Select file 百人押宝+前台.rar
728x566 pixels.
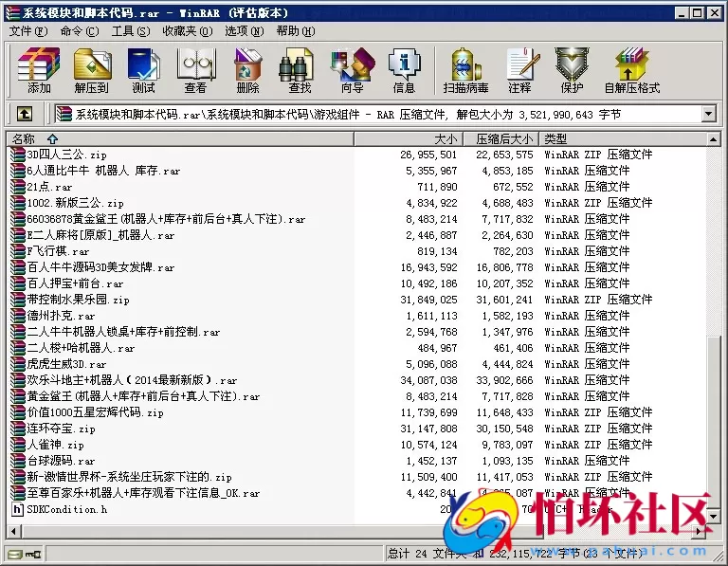pos(75,283)
